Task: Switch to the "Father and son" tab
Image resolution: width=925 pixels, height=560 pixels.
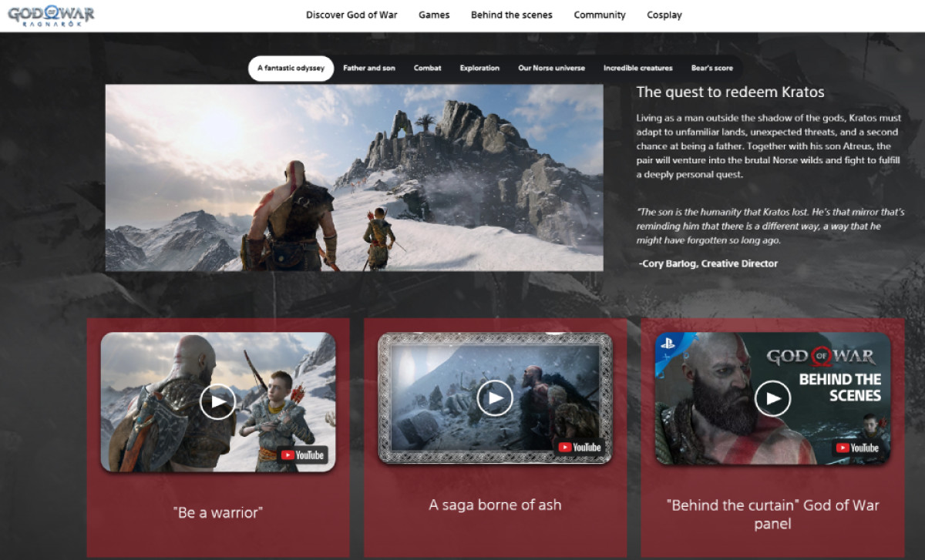Action: coord(369,68)
